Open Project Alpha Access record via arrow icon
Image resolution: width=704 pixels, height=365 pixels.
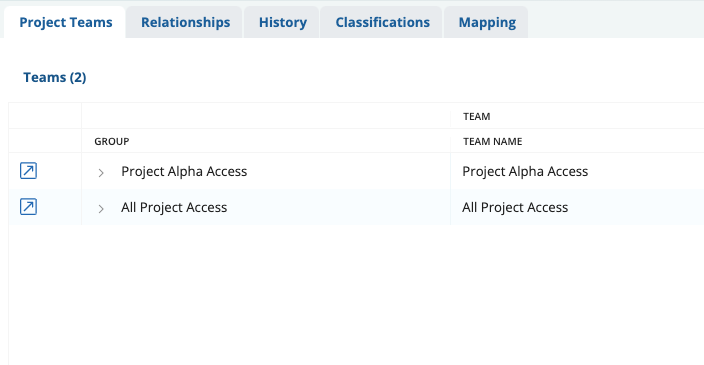28,171
